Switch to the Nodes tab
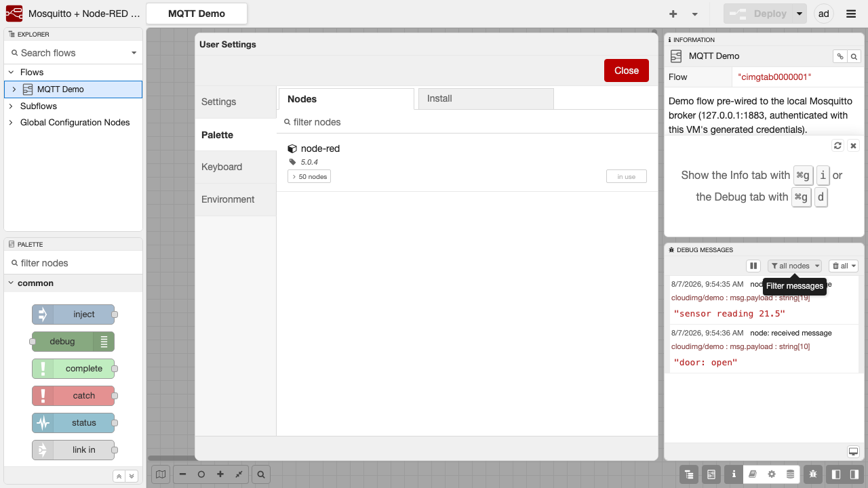 coord(347,99)
